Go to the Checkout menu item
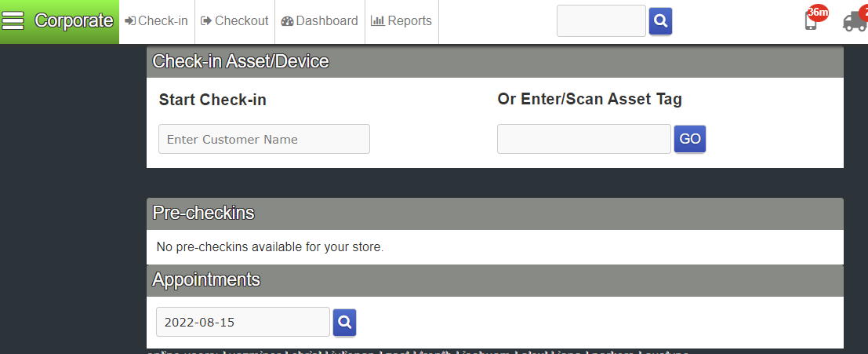The width and height of the screenshot is (868, 354). pos(234,21)
